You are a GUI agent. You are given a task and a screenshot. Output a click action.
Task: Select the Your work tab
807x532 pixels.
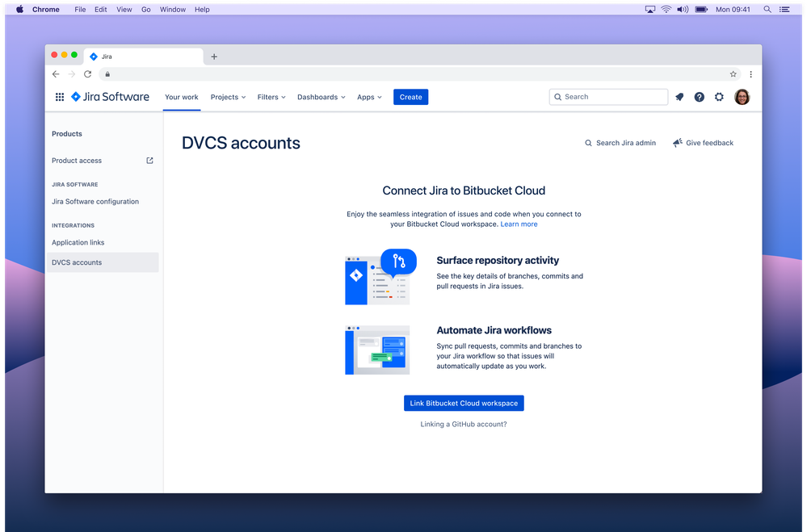[x=182, y=97]
